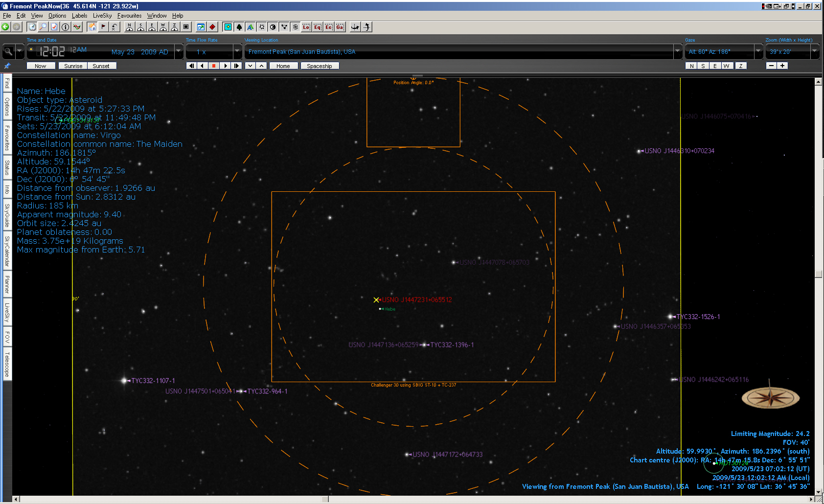The width and height of the screenshot is (824, 504).
Task: Open the Planner side tab
Action: pyautogui.click(x=7, y=285)
